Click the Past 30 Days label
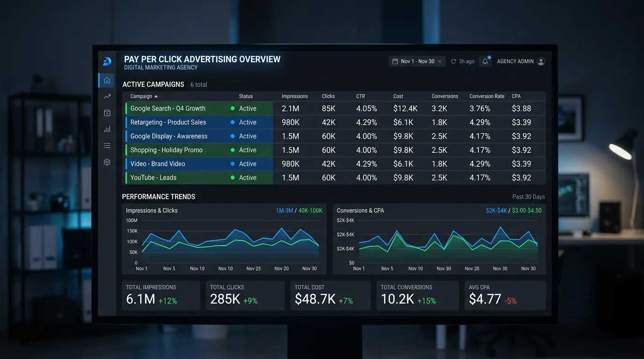This screenshot has height=359, width=644. (x=528, y=197)
